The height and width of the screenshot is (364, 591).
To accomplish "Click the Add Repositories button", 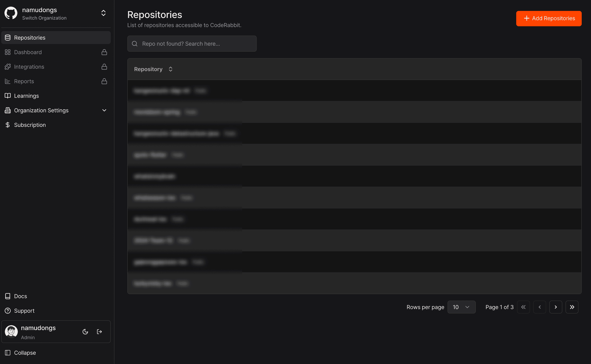I will (x=549, y=18).
